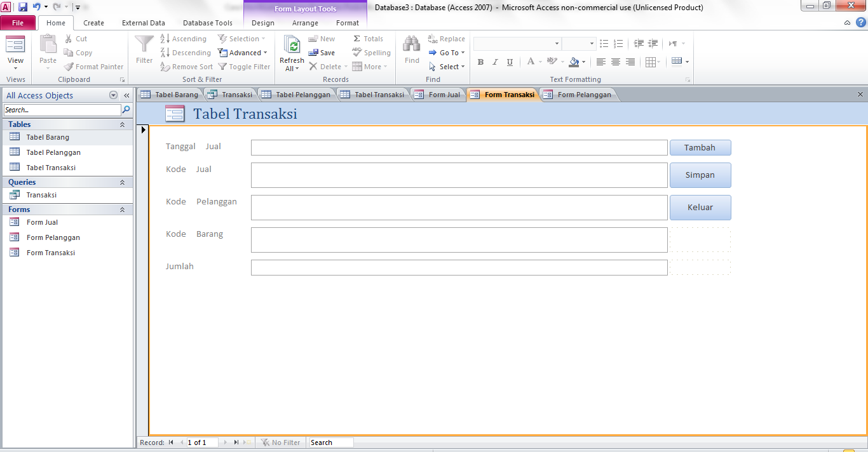This screenshot has width=868, height=452.
Task: Click the Jumlah input field
Action: [459, 268]
